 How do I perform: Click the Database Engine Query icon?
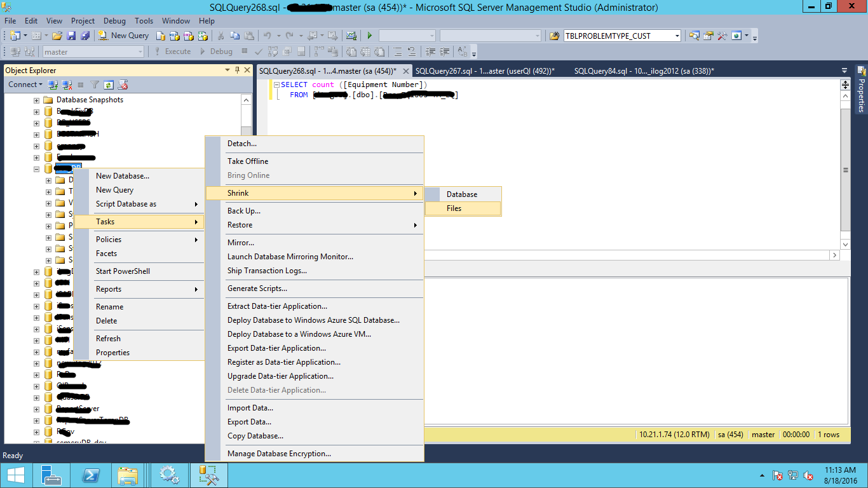pos(161,36)
